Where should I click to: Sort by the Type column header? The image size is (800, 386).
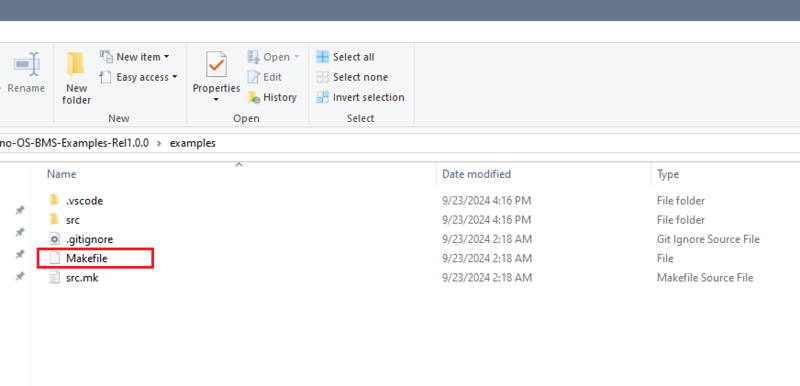tap(668, 174)
